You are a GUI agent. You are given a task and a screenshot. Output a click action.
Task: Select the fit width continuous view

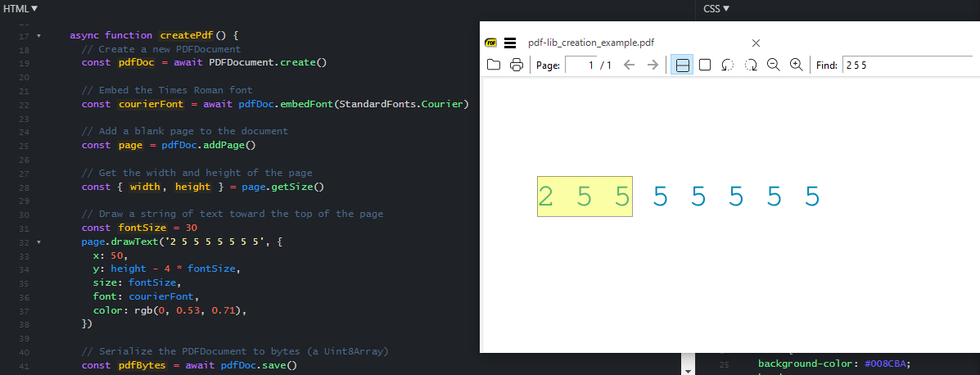682,65
